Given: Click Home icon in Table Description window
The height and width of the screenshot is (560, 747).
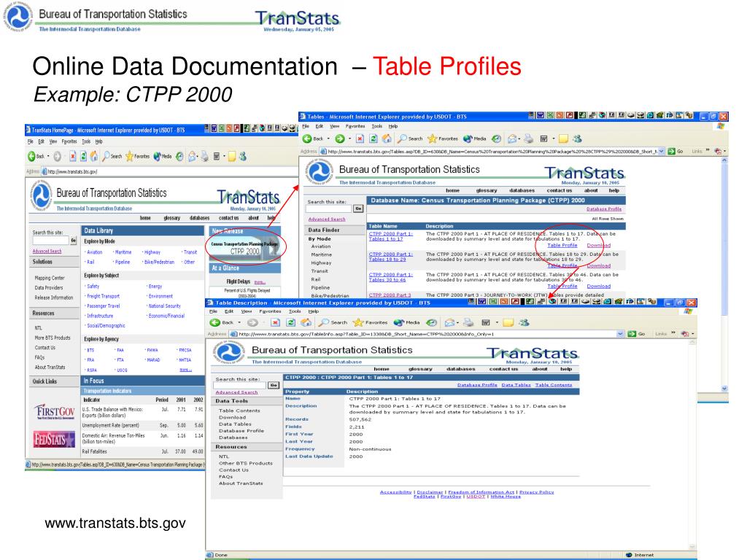Looking at the screenshot, I should (x=306, y=322).
